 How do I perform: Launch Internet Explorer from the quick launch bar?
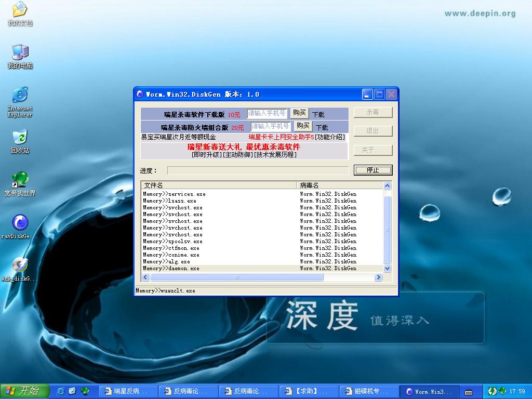pos(61,391)
